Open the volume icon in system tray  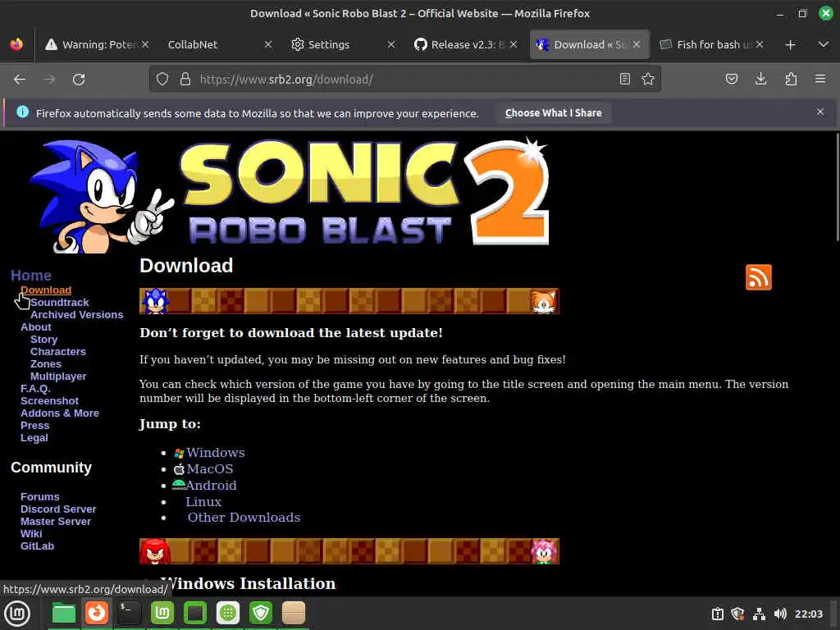click(780, 614)
